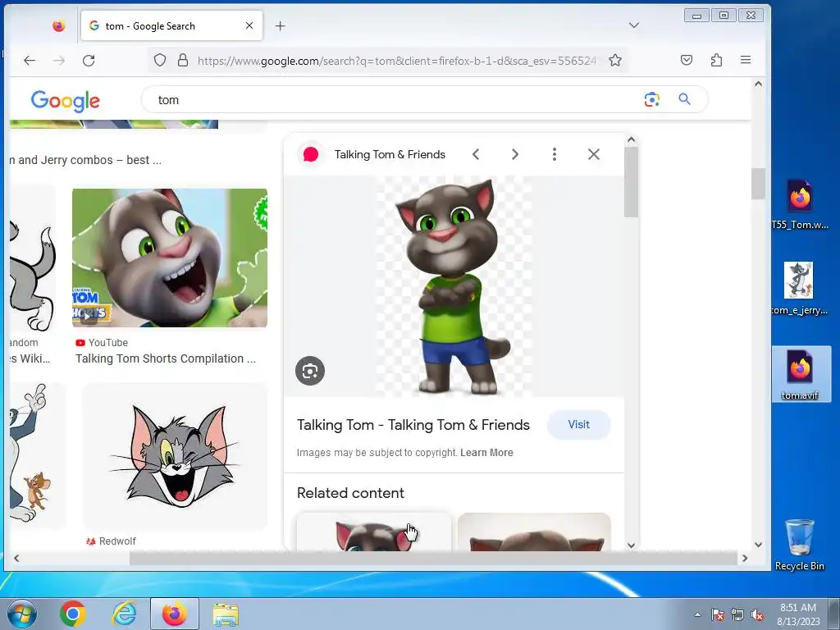840x630 pixels.
Task: Open the Talking Tom Shorts Compilation thumbnail
Action: (x=170, y=258)
